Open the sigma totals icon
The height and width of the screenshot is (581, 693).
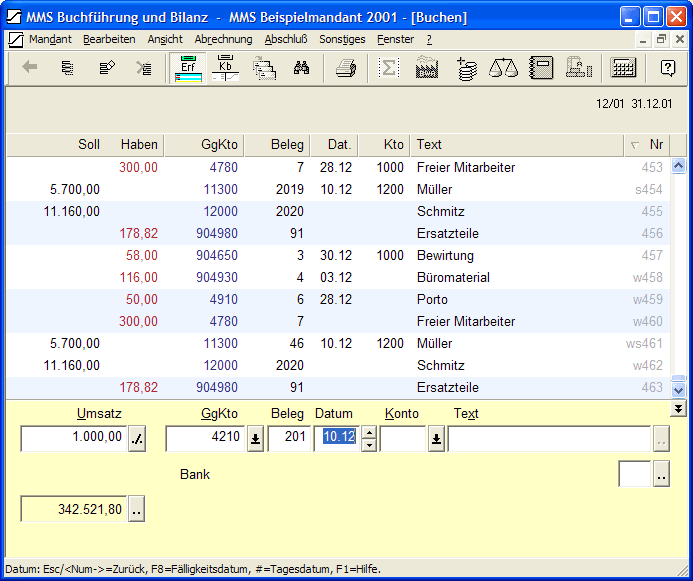coord(389,68)
